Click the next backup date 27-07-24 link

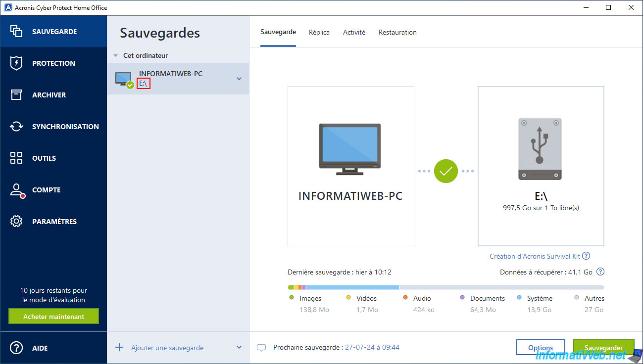[x=372, y=347]
